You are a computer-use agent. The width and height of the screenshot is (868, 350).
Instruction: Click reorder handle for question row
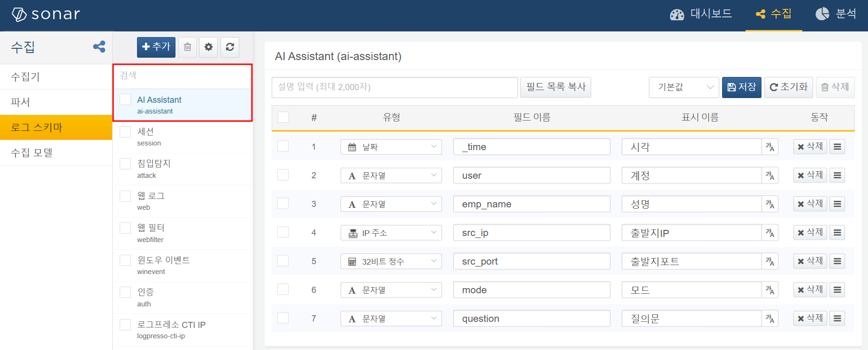(x=838, y=319)
